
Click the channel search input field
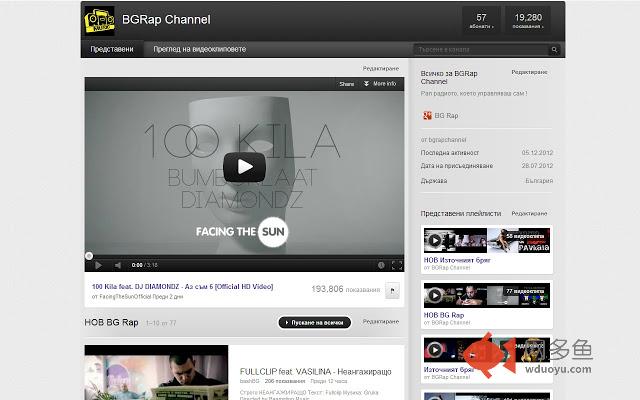481,50
